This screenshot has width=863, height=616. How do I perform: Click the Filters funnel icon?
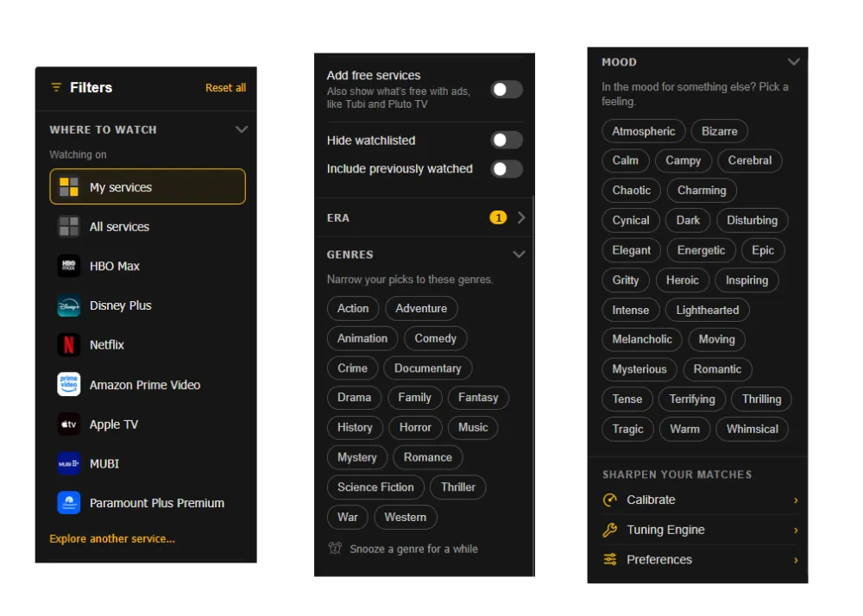tap(56, 87)
